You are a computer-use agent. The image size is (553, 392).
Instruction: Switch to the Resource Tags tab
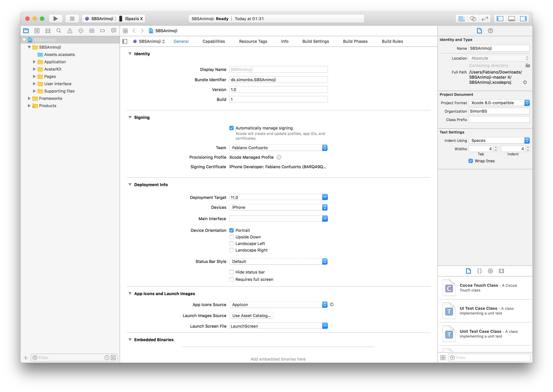pyautogui.click(x=253, y=41)
